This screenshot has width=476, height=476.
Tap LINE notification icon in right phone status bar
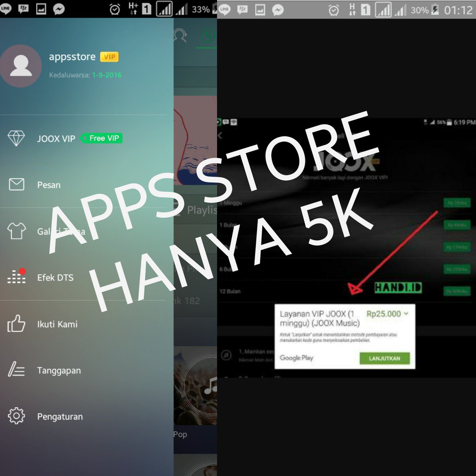[225, 10]
